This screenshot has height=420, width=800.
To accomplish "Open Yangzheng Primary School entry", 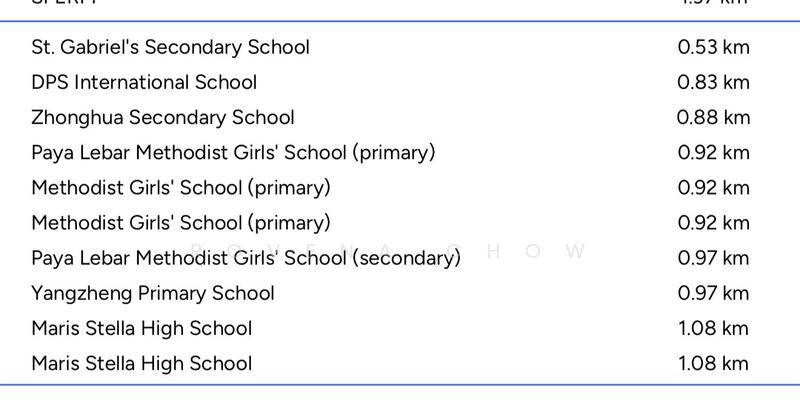I will pyautogui.click(x=153, y=293).
